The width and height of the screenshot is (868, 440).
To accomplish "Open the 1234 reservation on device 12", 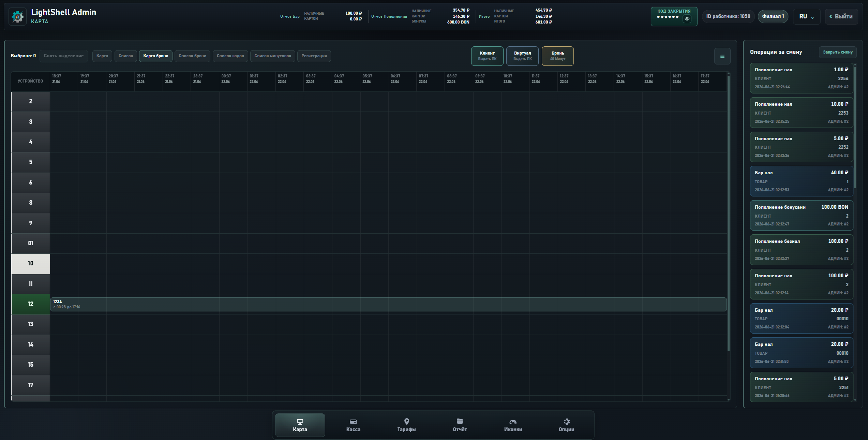I will click(x=388, y=304).
